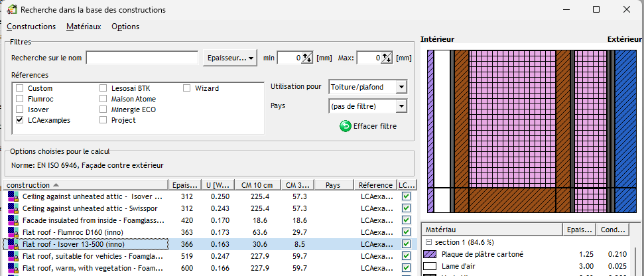
Task: Click the Epaisseur... filter button
Action: (x=230, y=58)
